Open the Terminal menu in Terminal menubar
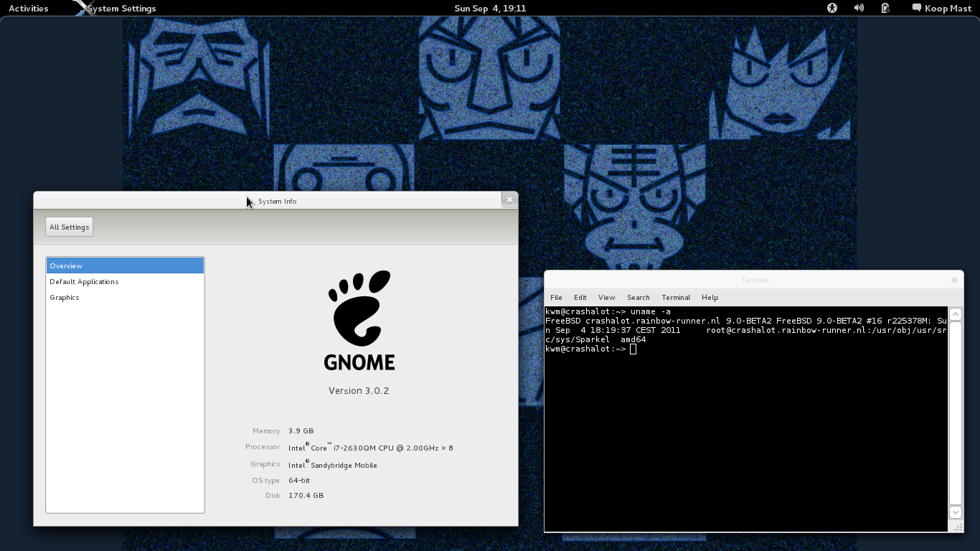This screenshot has height=551, width=980. point(676,297)
